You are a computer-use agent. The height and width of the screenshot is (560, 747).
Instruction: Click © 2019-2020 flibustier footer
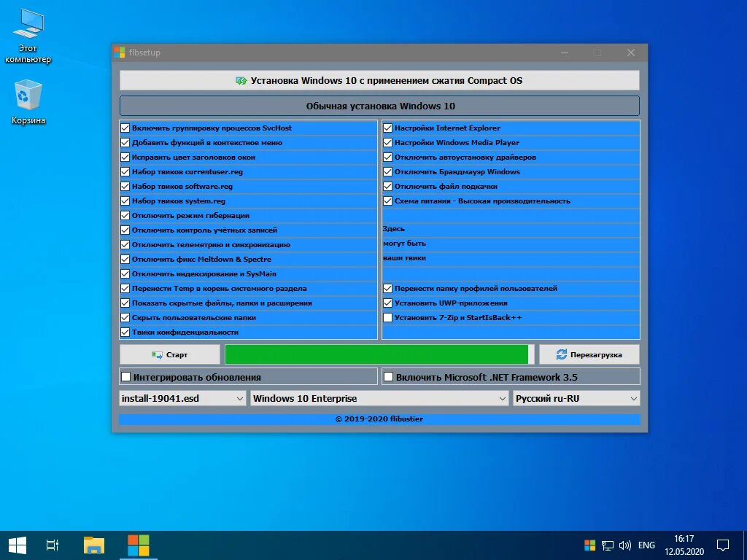click(379, 419)
